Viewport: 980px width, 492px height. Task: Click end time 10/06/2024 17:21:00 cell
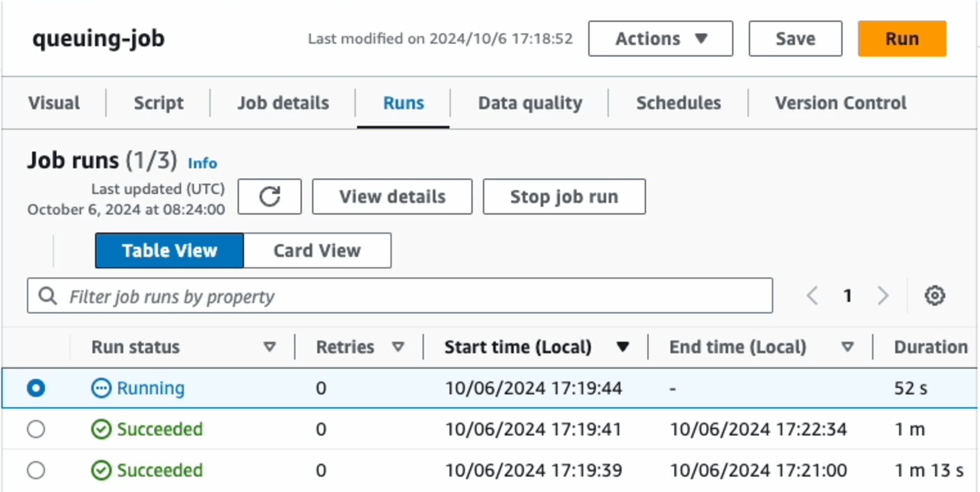point(758,470)
